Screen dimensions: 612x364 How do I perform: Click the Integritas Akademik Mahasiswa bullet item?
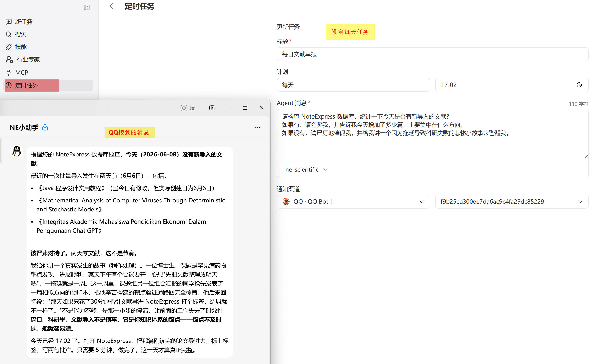pos(121,226)
